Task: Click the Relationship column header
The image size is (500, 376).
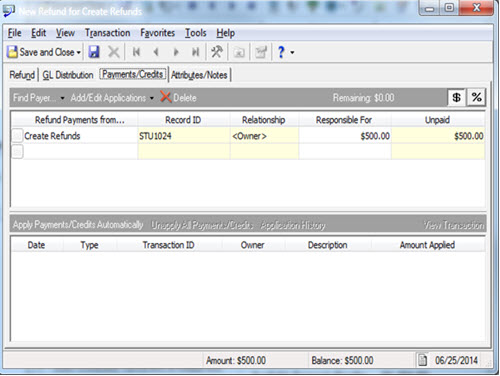Action: [264, 120]
